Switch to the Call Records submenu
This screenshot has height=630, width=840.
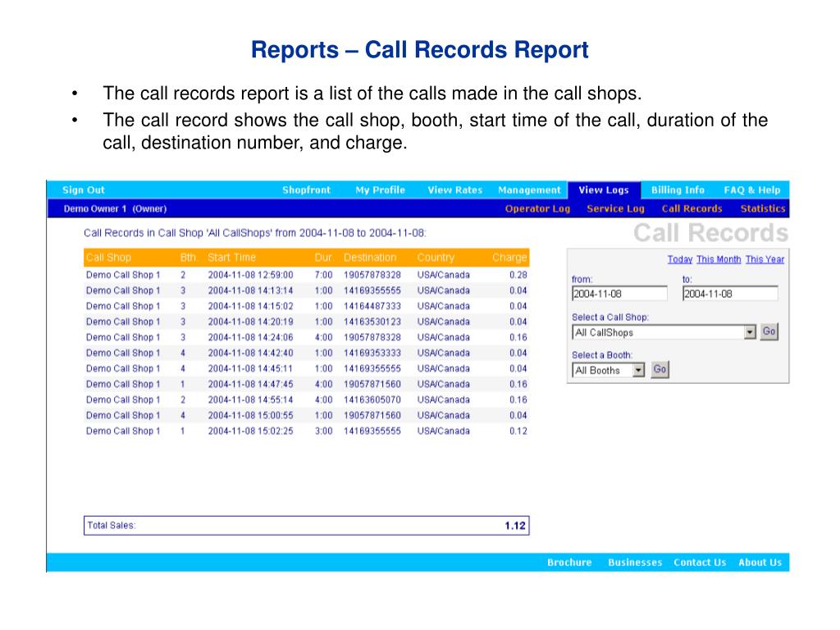(692, 208)
